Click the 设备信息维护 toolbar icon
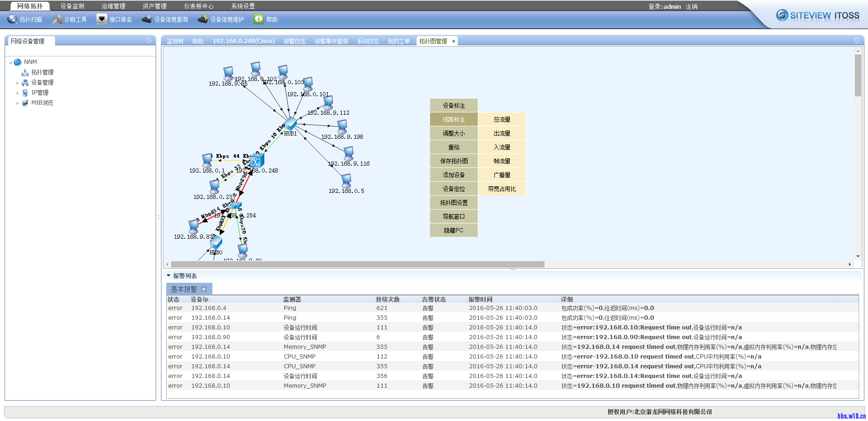Viewport: 868px width, 421px height. [202, 19]
